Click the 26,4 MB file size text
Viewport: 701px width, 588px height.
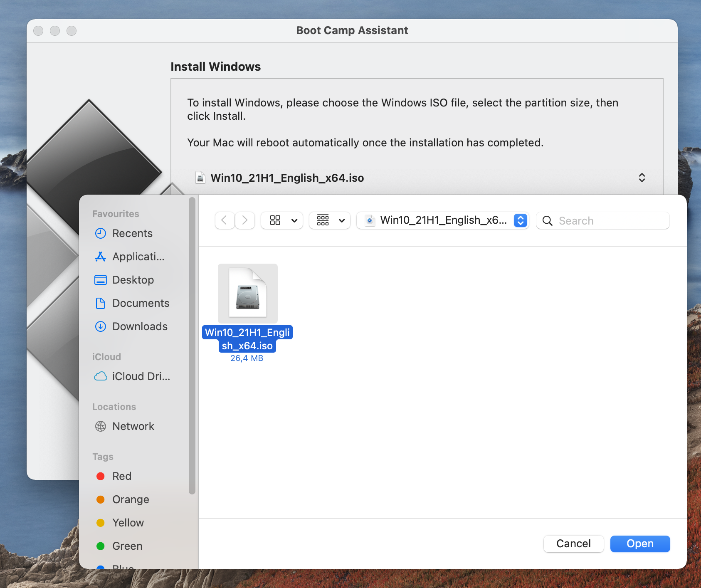point(247,358)
